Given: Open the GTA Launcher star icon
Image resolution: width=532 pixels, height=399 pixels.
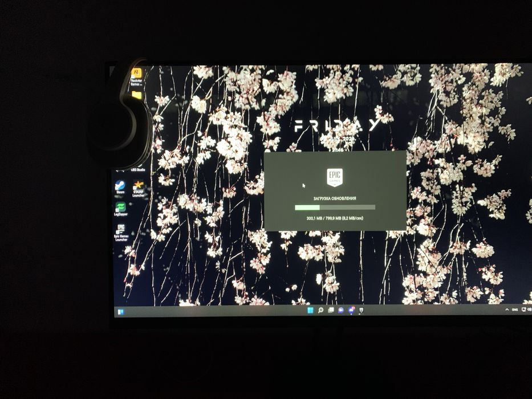Looking at the screenshot, I should 139,189.
